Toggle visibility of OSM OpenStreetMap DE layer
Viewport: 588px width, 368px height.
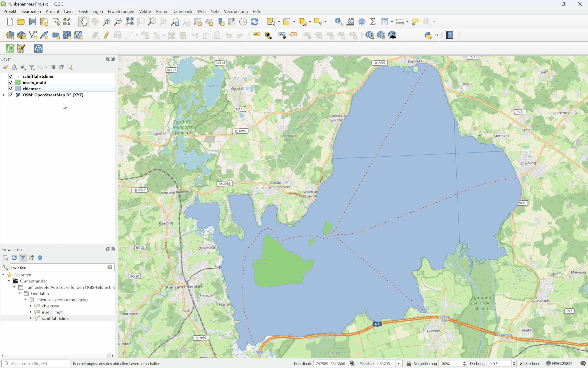pos(10,95)
